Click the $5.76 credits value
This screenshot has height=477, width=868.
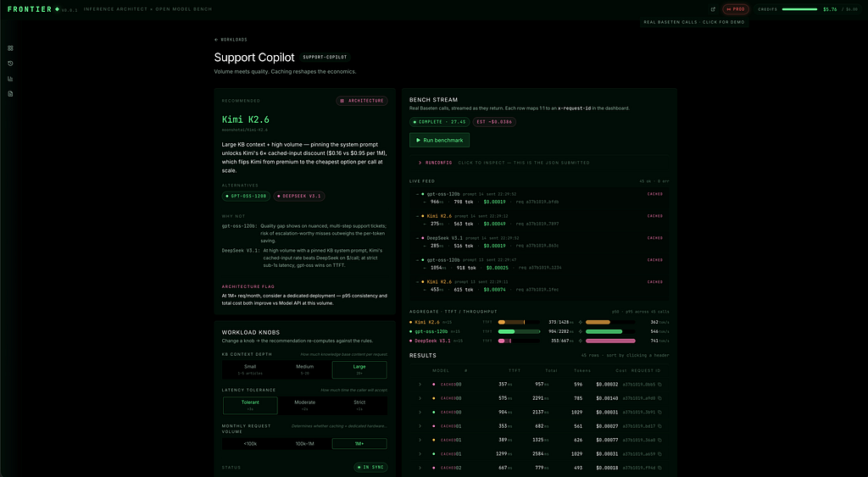click(x=830, y=9)
